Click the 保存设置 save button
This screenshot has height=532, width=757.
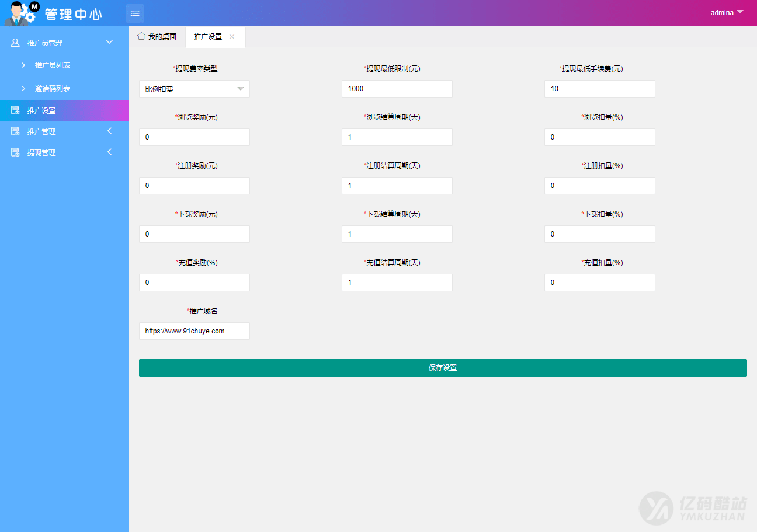[x=443, y=367]
